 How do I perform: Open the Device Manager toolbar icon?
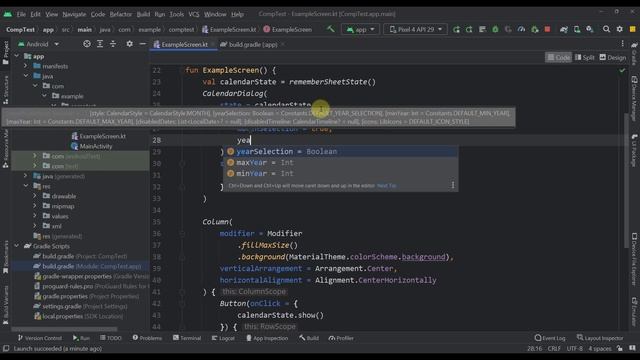(x=577, y=29)
